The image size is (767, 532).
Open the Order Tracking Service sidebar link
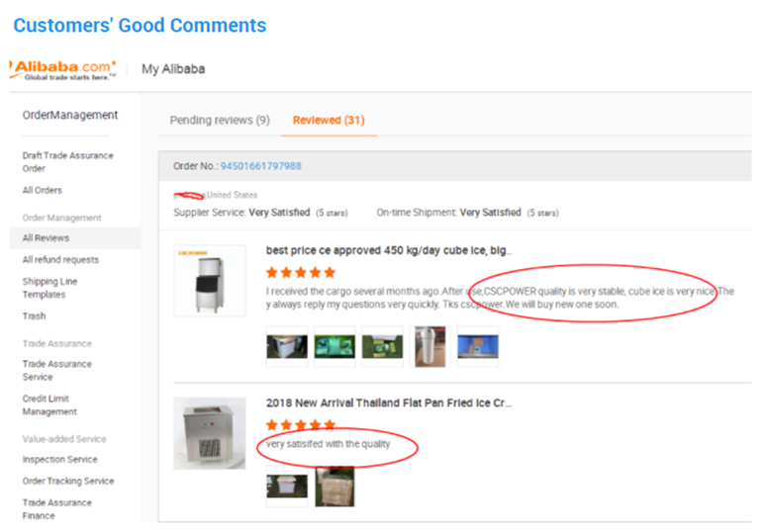(x=68, y=482)
